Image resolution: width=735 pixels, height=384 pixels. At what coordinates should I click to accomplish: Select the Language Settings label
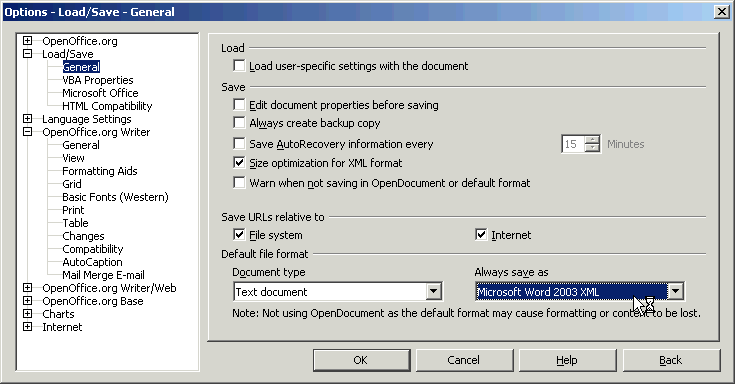(x=87, y=119)
